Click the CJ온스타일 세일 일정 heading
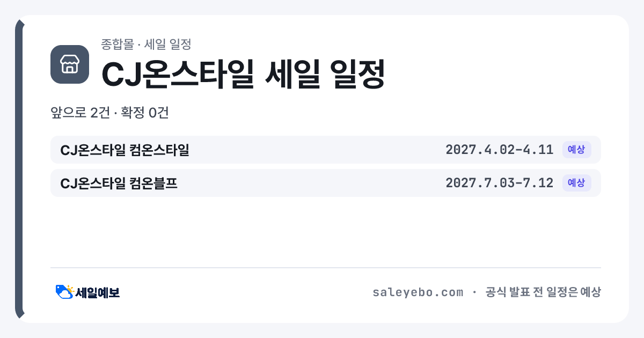Screen dimensions: 644x338 (x=243, y=75)
